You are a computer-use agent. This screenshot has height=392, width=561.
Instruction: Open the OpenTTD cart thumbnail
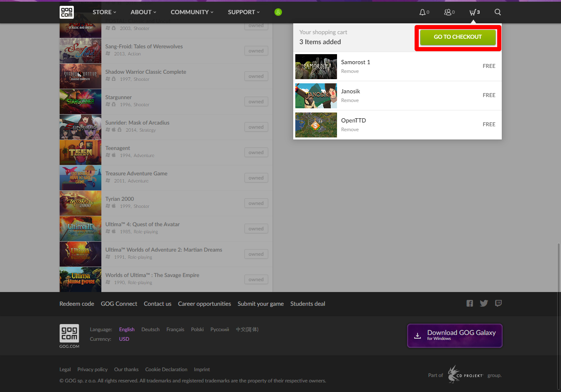click(316, 125)
